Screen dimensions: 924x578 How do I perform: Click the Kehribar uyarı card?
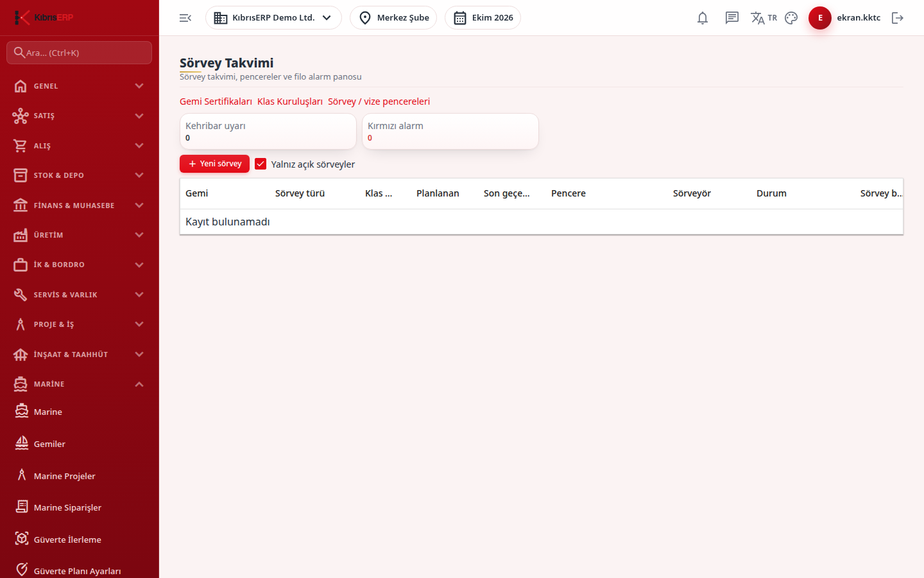[268, 132]
